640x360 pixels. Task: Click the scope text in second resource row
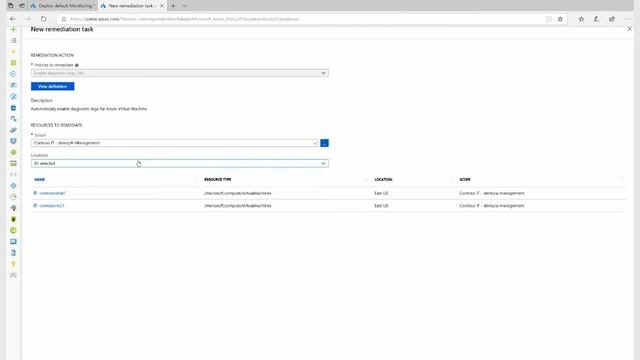tap(491, 206)
